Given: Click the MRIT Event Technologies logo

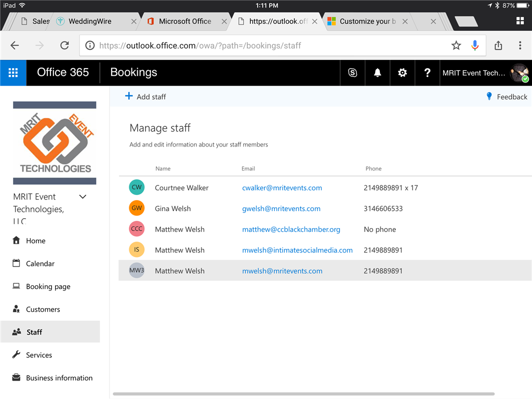Looking at the screenshot, I should 55,143.
